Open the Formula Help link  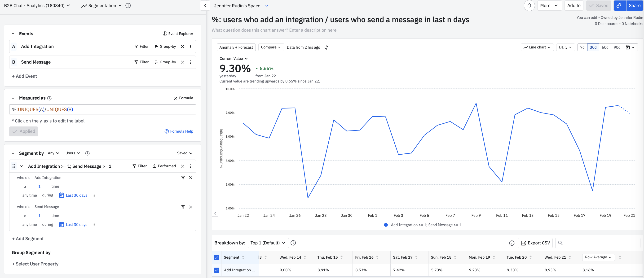point(179,131)
